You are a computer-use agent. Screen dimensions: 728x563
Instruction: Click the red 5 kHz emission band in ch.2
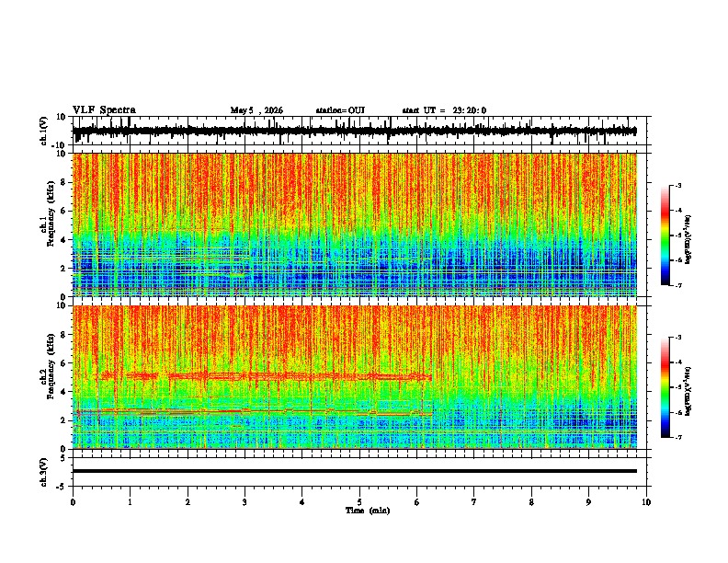(x=266, y=376)
